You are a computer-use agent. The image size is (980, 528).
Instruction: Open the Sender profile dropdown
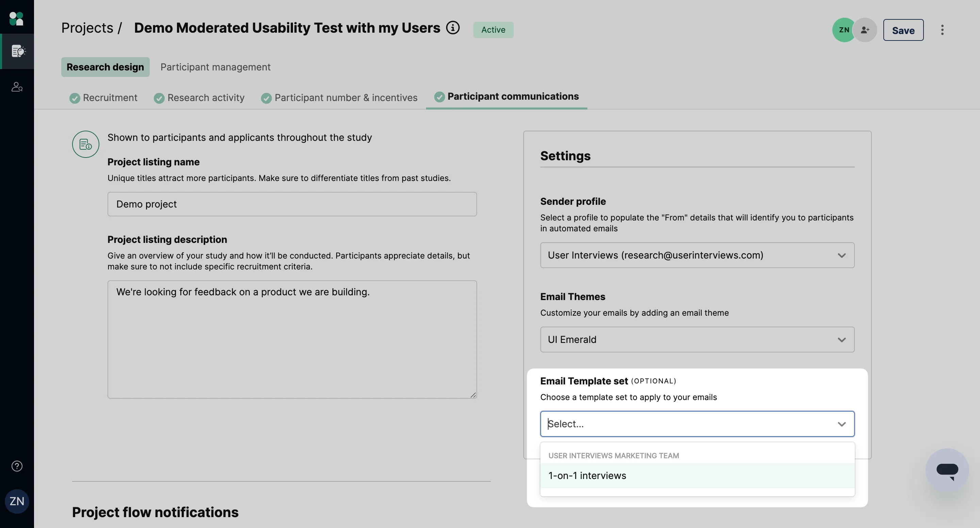point(697,255)
